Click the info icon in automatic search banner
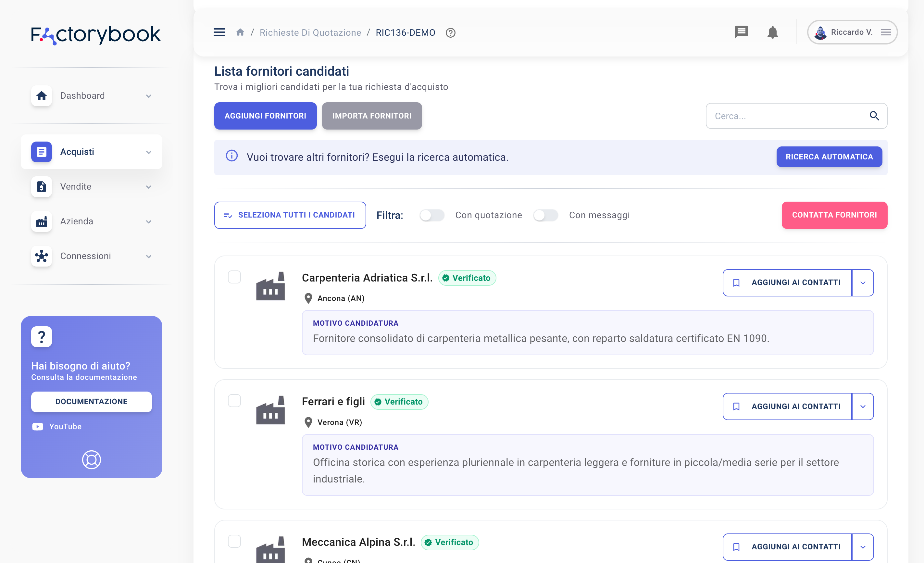This screenshot has width=924, height=563. 232,156
